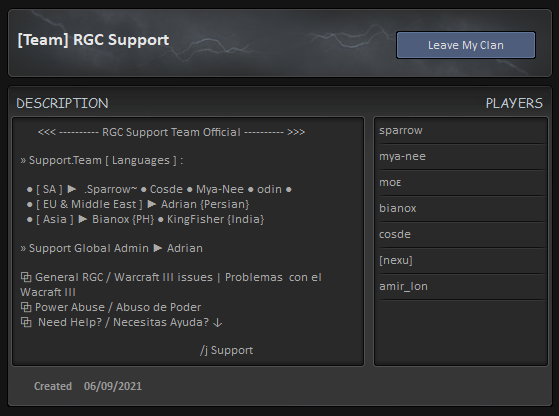This screenshot has height=416, width=559.
Task: Click the Power Abuse / Abuso de Poder text
Action: 118,307
